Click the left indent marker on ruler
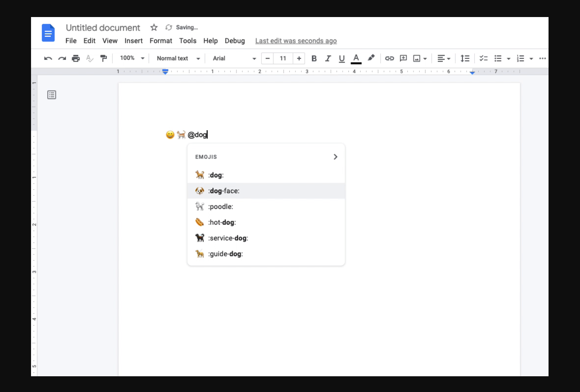 pos(165,72)
